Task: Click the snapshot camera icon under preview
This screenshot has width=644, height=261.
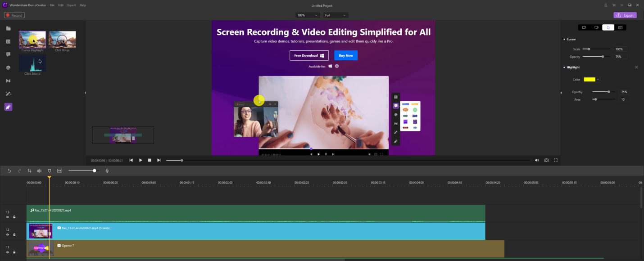Action: point(546,160)
